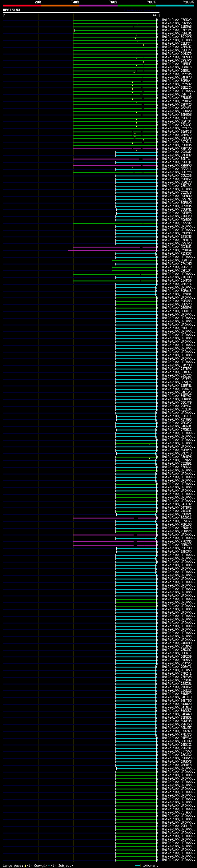Select hit UniRef100_B0F0Y5
Image resolution: width=197 pixels, height=868 pixels.
pos(177,450)
